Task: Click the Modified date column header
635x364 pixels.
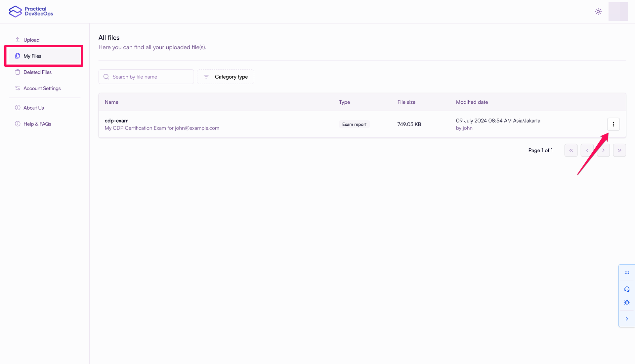Action: pyautogui.click(x=472, y=102)
